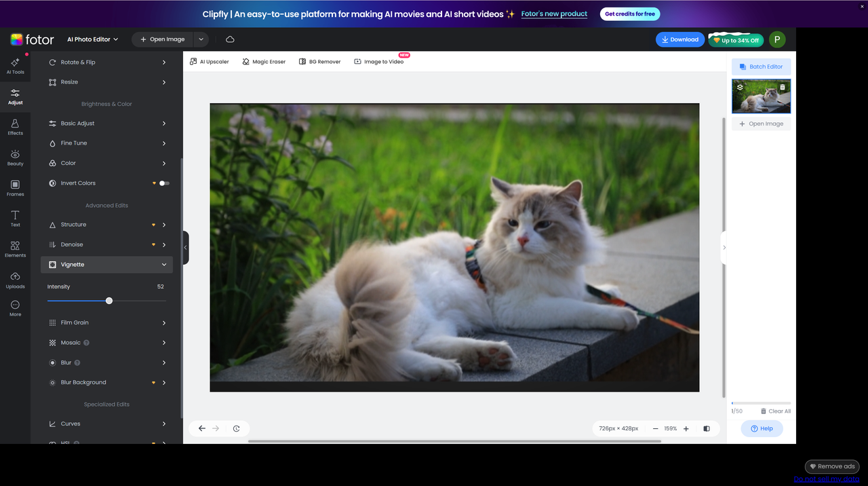The width and height of the screenshot is (868, 486).
Task: Expand the Blur section
Action: (x=106, y=362)
